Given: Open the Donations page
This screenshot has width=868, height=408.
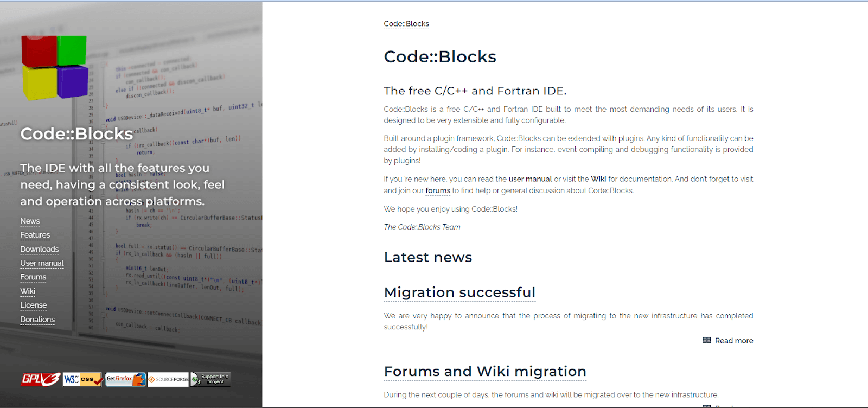Looking at the screenshot, I should tap(37, 320).
